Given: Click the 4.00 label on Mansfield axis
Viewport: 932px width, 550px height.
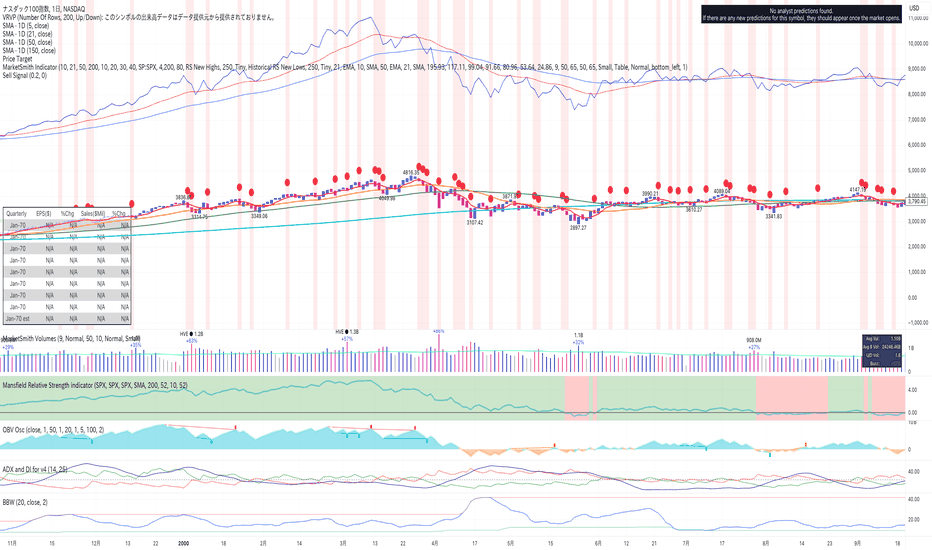Looking at the screenshot, I should click(x=912, y=390).
